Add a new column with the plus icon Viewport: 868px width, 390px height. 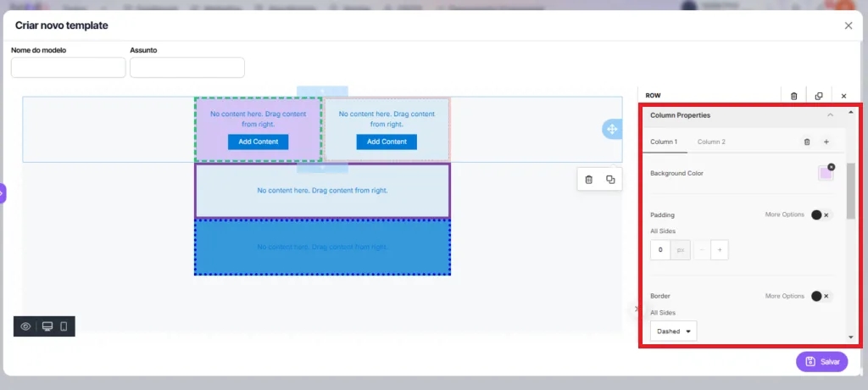(x=826, y=142)
